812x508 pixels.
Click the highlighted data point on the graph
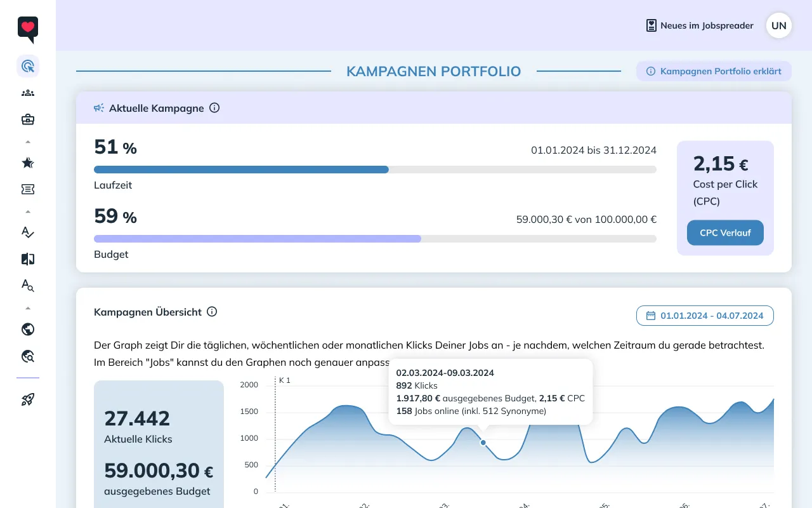[483, 443]
